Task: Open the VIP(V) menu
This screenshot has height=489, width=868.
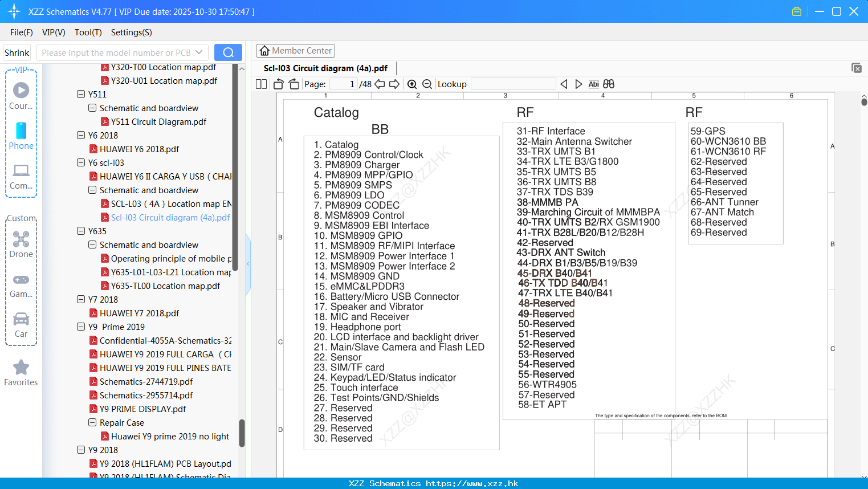Action: pos(54,32)
